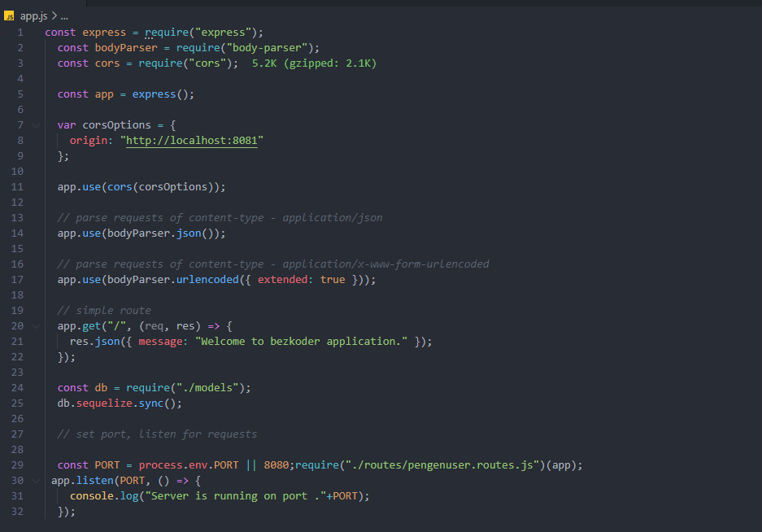Click "body-parser" string on line 2
762x532 pixels.
267,48
